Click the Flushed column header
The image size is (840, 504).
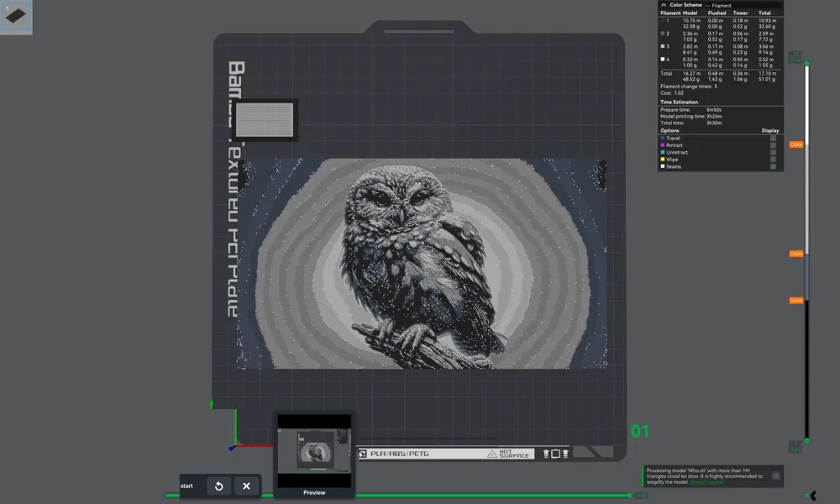tap(717, 13)
